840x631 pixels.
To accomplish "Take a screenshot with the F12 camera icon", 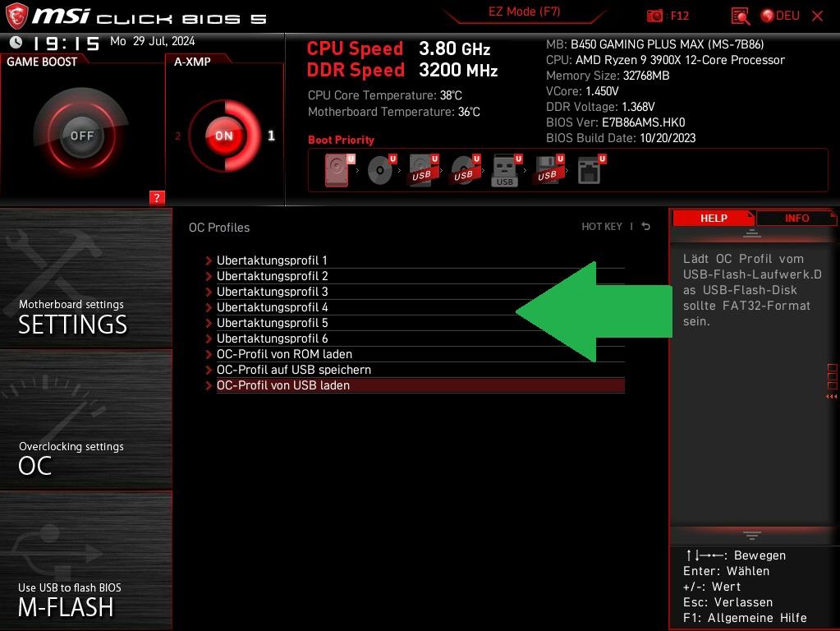I will [654, 16].
